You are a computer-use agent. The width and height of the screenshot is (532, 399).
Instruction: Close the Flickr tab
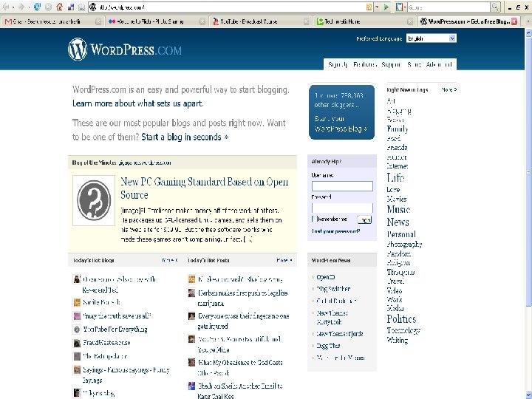pyautogui.click(x=202, y=21)
